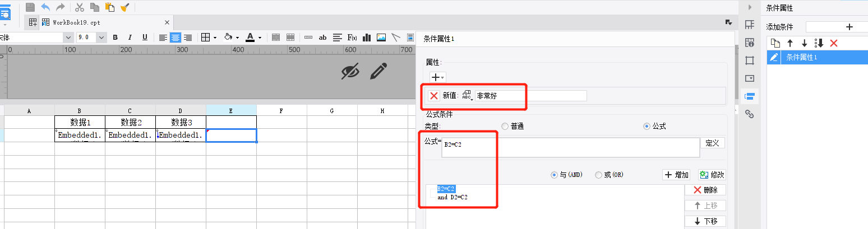This screenshot has width=868, height=229.
Task: Insert a formula with F(x) icon
Action: pyautogui.click(x=353, y=38)
